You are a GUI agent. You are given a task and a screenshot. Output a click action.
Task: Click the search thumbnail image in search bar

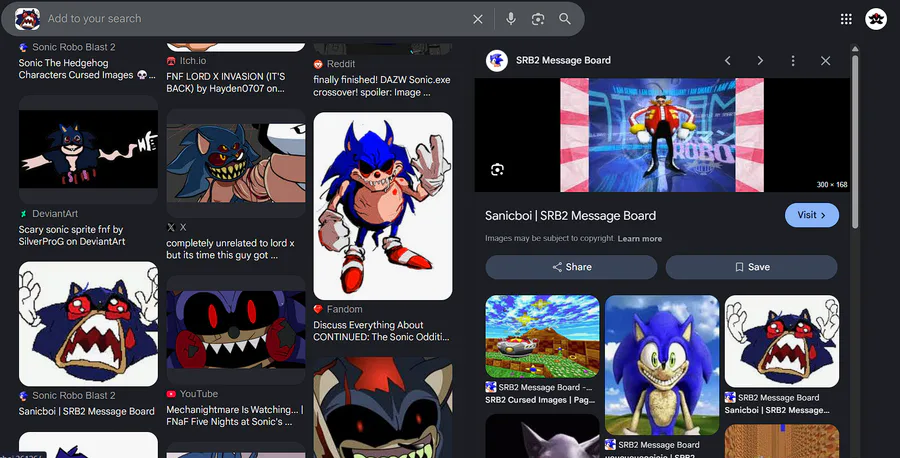27,19
